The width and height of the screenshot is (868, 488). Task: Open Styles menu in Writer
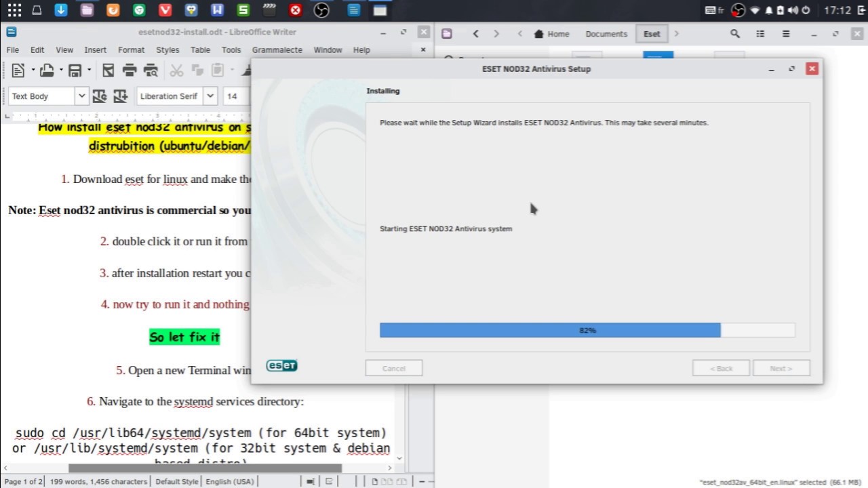[167, 49]
